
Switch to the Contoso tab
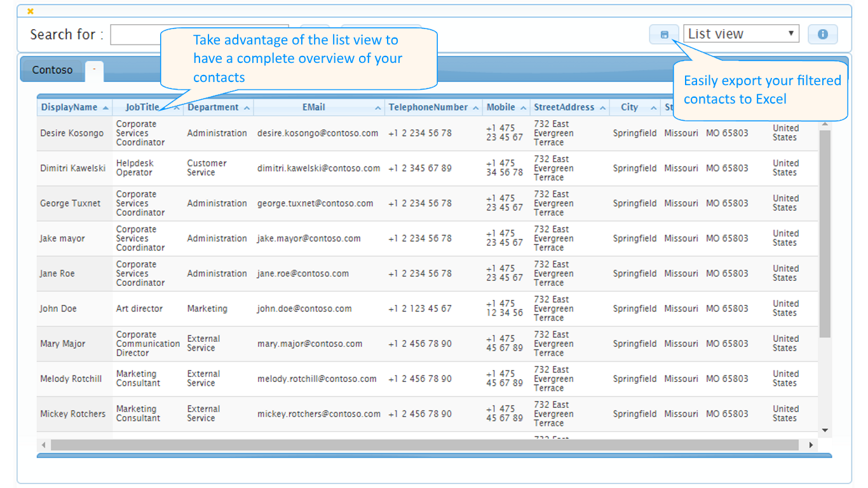(53, 70)
